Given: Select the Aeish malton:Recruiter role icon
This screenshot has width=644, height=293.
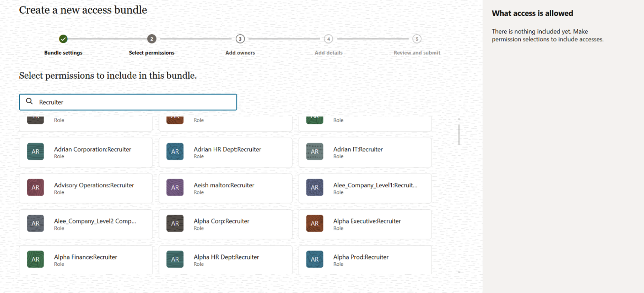Looking at the screenshot, I should tap(175, 188).
